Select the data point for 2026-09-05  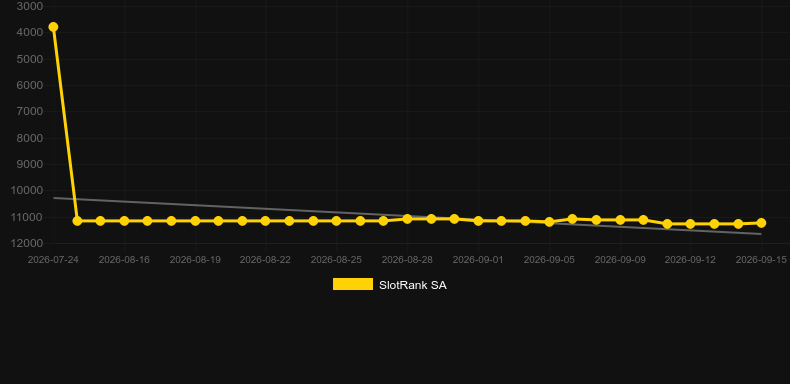[549, 222]
